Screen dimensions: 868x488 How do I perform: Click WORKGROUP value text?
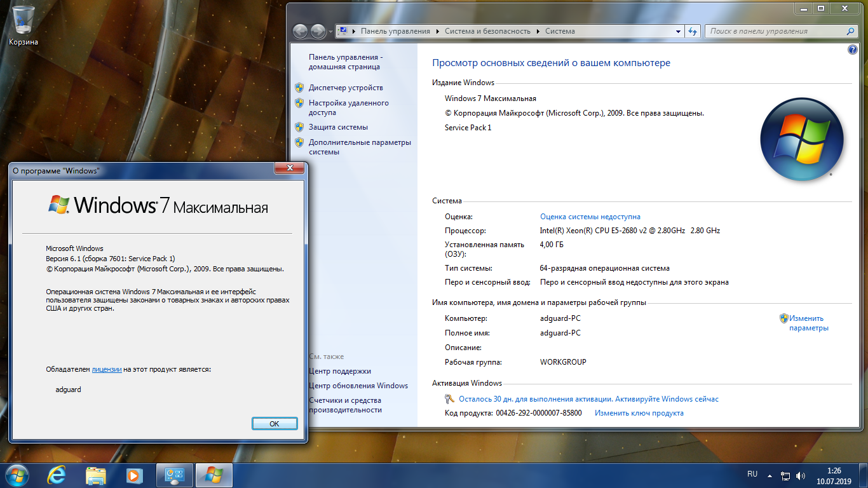point(563,362)
